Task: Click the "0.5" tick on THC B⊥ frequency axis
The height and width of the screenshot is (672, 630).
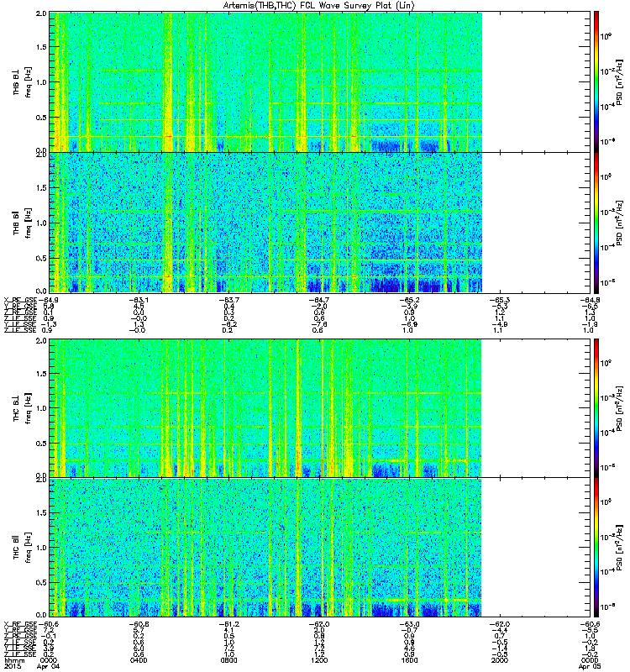Action: [x=41, y=444]
